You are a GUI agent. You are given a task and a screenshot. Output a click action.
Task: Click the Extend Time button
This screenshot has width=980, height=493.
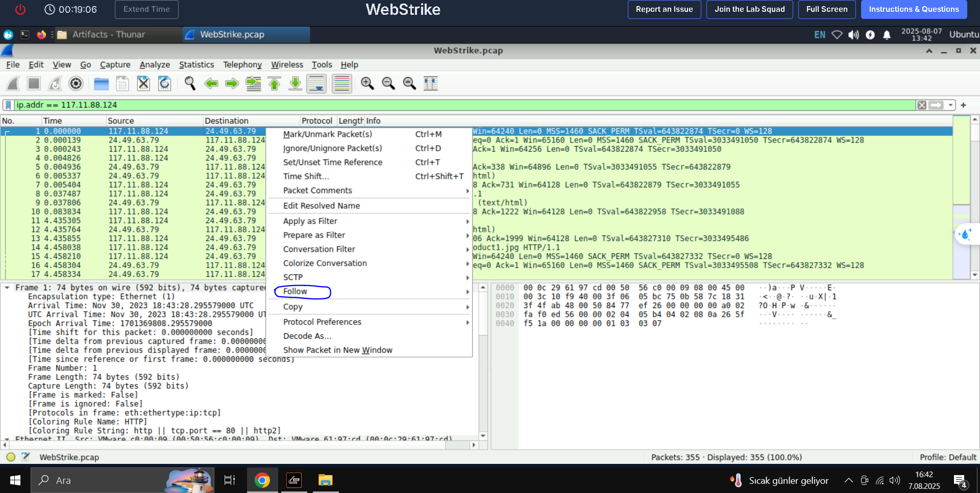146,9
